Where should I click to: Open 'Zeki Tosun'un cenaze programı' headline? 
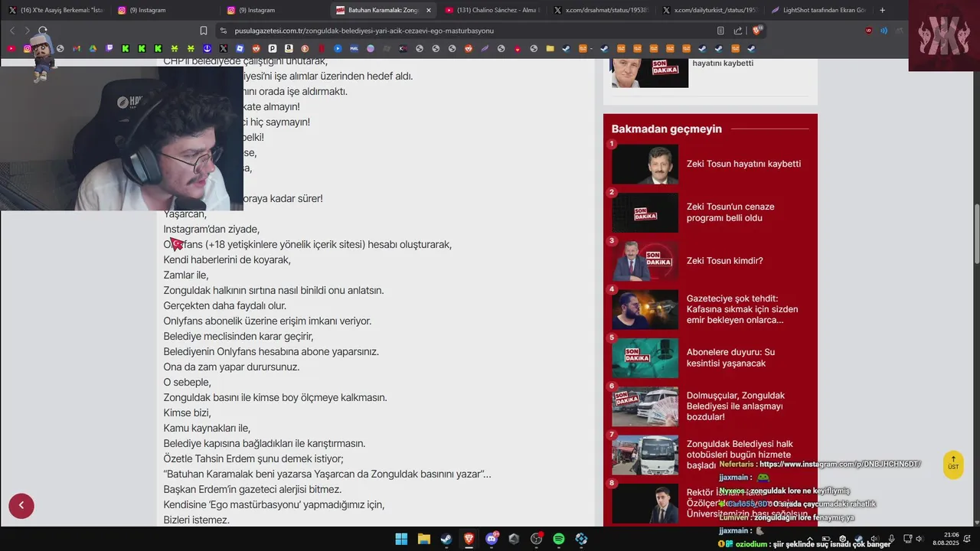click(730, 212)
